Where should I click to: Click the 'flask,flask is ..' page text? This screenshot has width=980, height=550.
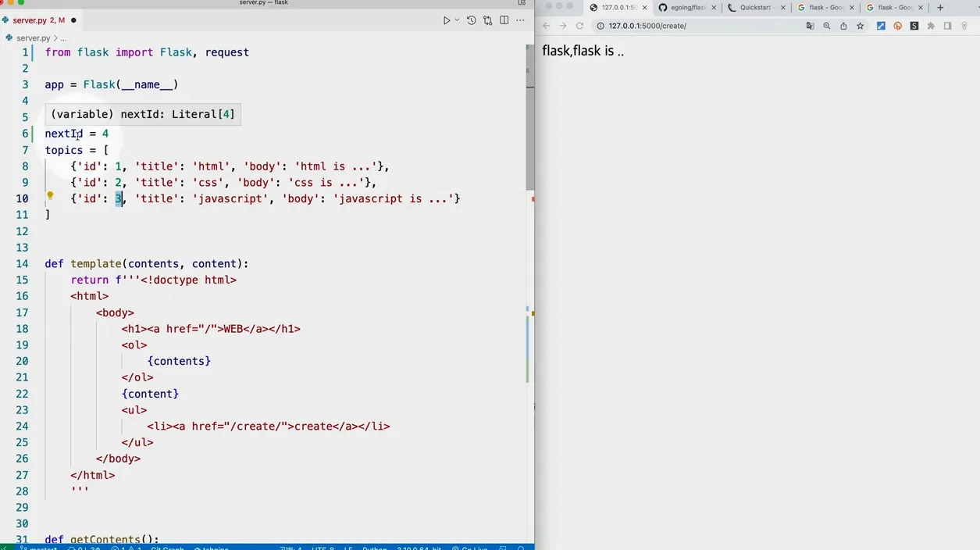[x=583, y=51]
